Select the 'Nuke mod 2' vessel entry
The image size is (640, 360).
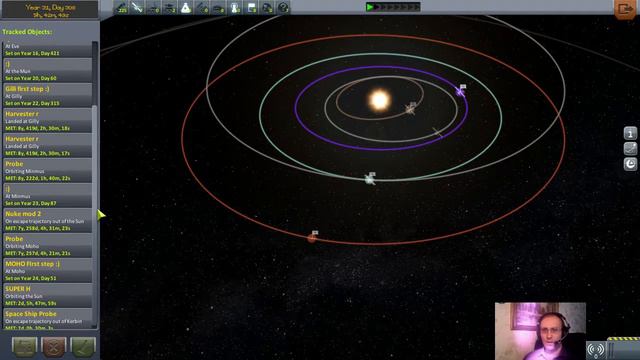click(x=47, y=220)
